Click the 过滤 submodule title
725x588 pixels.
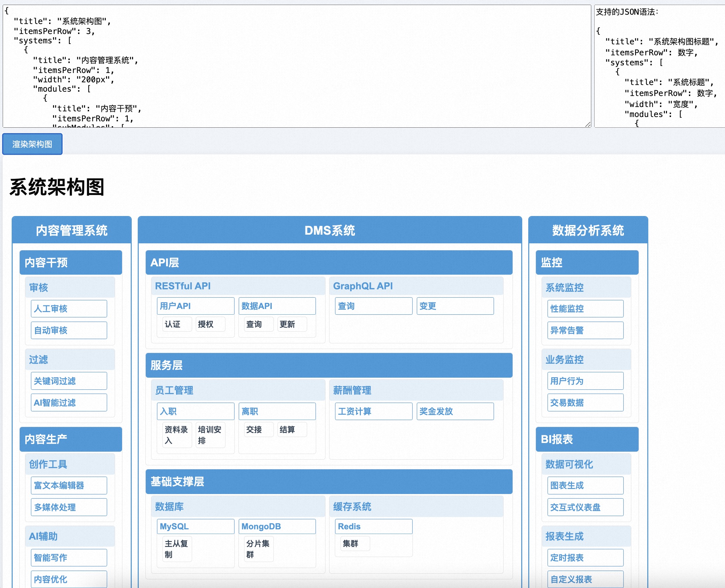point(70,360)
